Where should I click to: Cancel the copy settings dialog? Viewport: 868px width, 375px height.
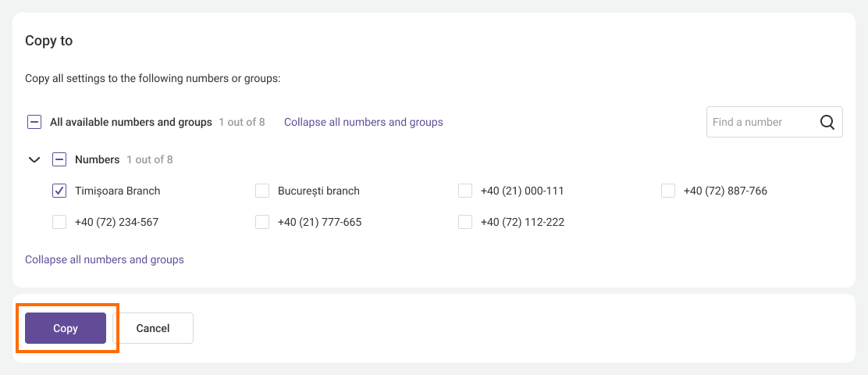[153, 328]
